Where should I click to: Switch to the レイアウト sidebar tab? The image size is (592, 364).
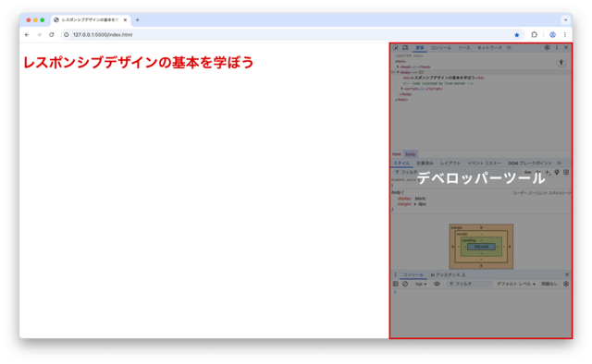click(x=450, y=164)
